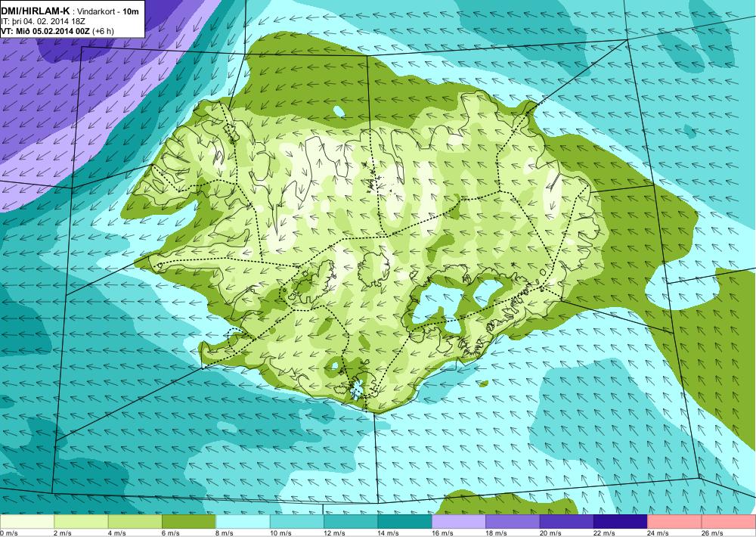
Task: Click the '4 m/s' legend label
Action: [x=117, y=533]
